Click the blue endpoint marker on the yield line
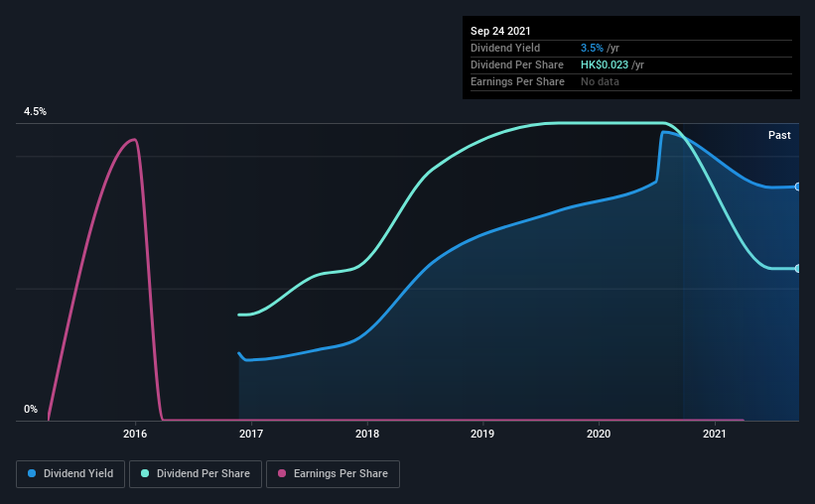 (798, 187)
